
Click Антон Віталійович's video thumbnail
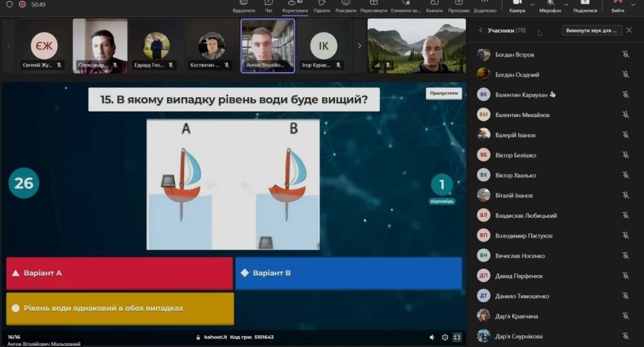pyautogui.click(x=268, y=46)
